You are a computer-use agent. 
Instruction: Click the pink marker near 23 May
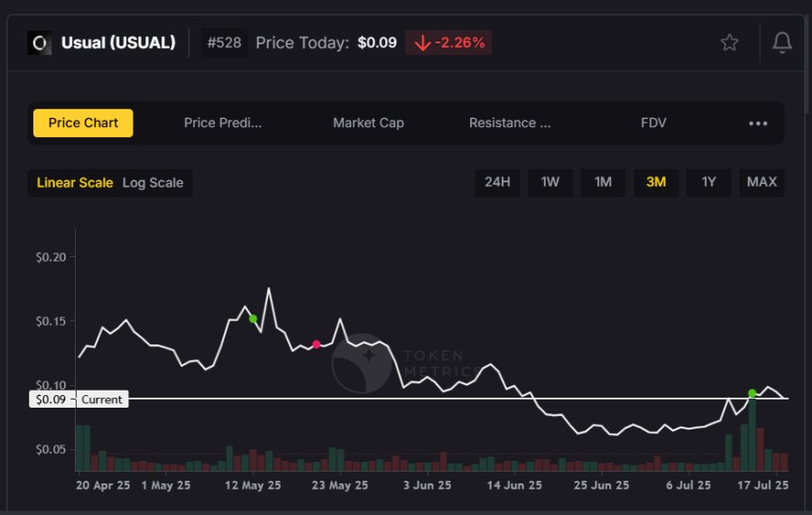[316, 345]
